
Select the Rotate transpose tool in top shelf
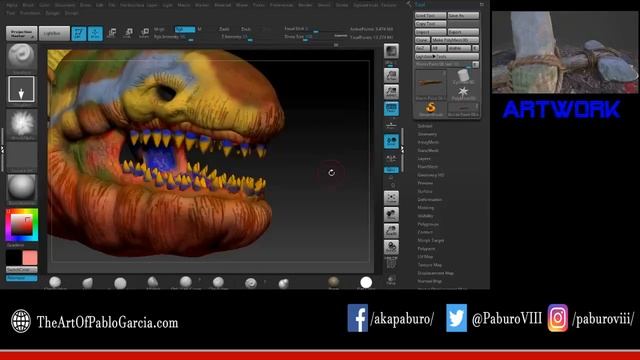click(144, 33)
